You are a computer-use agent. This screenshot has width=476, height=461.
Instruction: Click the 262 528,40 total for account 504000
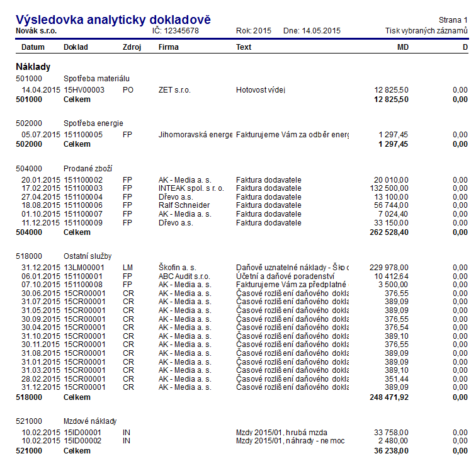(387, 232)
